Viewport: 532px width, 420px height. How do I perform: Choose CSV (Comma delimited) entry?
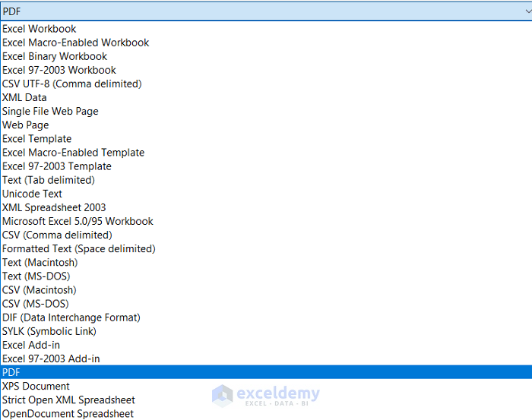(266, 235)
